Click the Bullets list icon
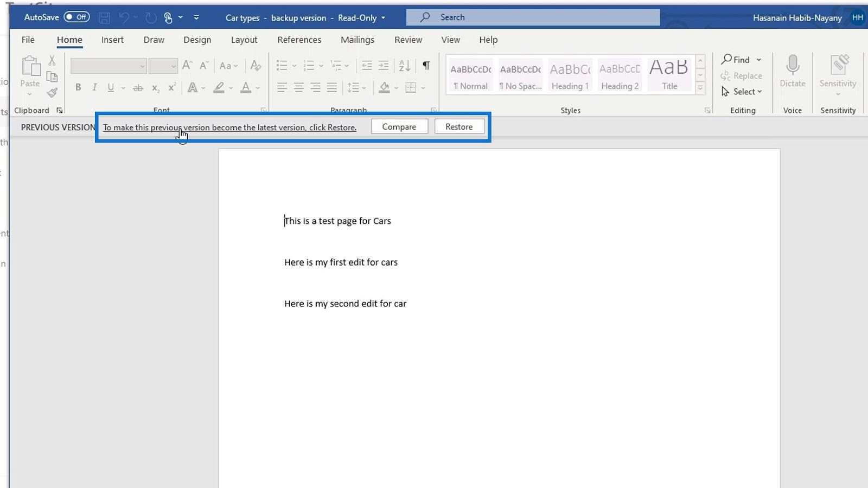 coord(282,66)
